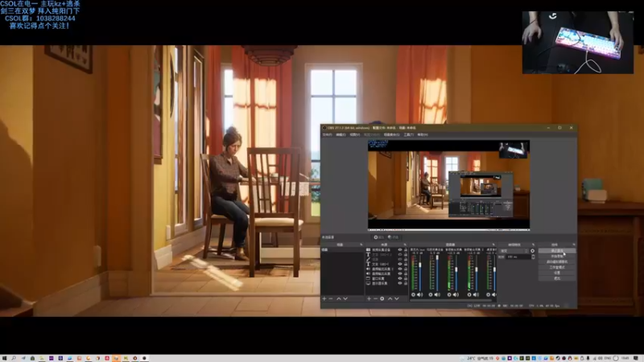This screenshot has width=644, height=362.
Task: Pop out the Scene Transitions dock icon
Action: (534, 245)
